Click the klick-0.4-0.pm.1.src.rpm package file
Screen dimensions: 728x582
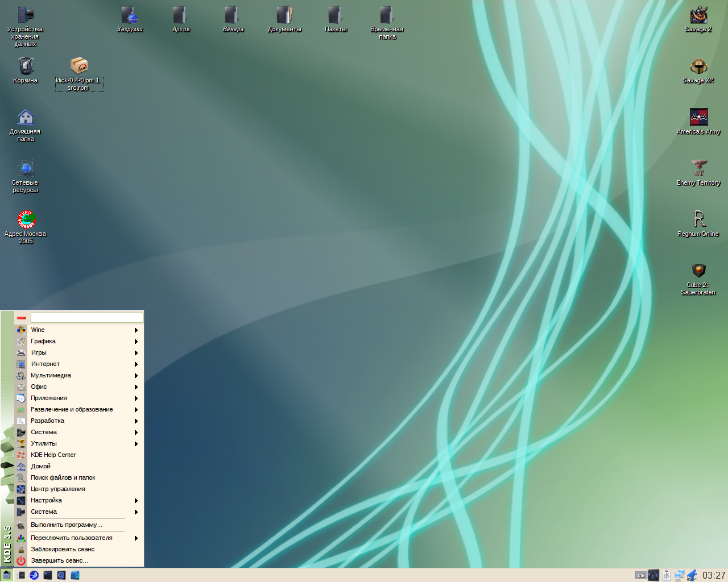(79, 67)
